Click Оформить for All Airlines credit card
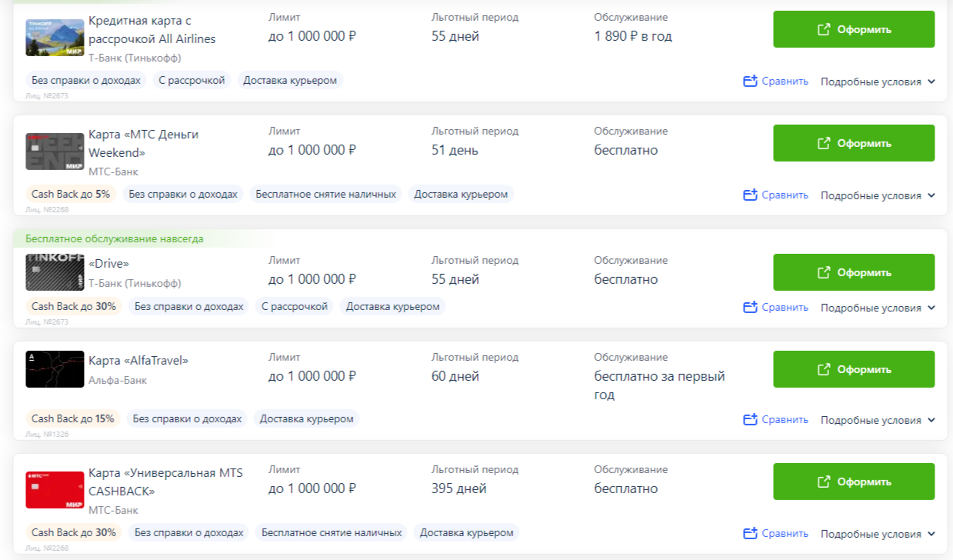953x560 pixels. tap(854, 29)
